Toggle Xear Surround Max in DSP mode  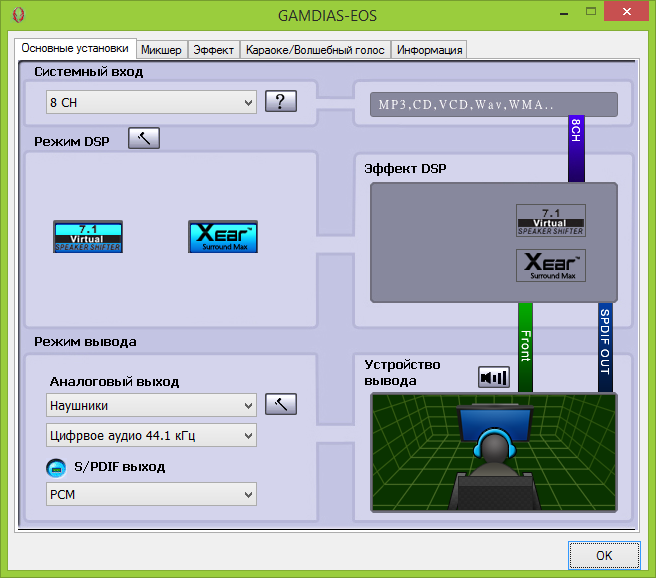click(223, 237)
